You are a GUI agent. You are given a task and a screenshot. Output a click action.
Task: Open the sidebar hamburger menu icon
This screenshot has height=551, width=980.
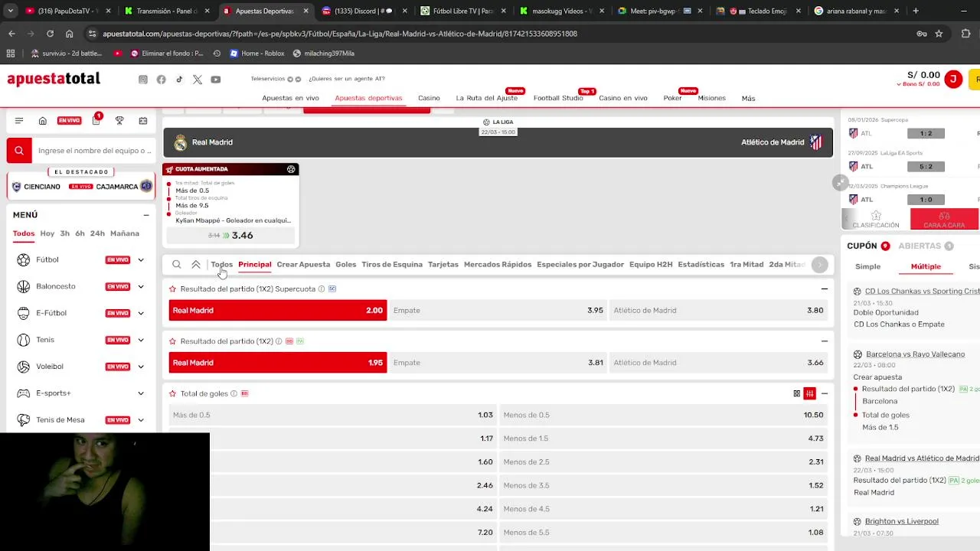pos(19,121)
